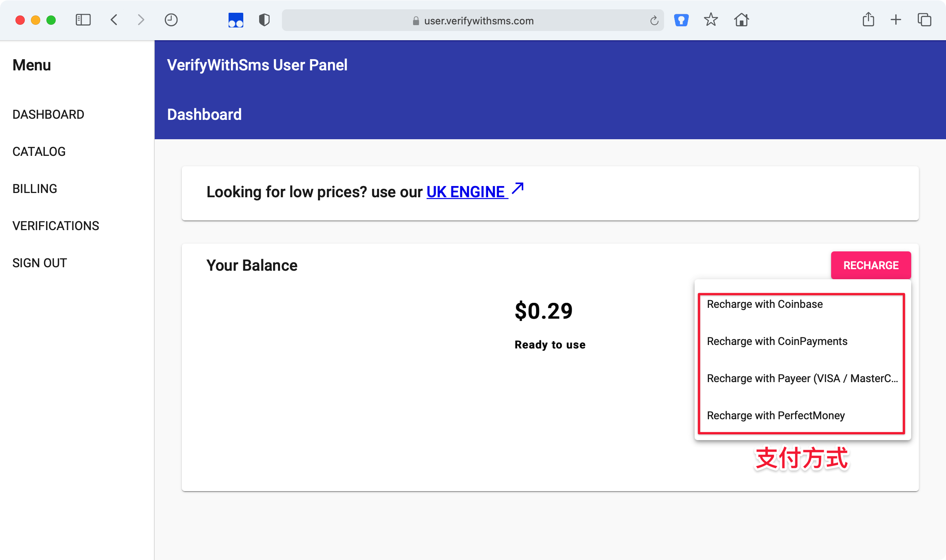Go back with the back arrow
946x560 pixels.
point(114,20)
